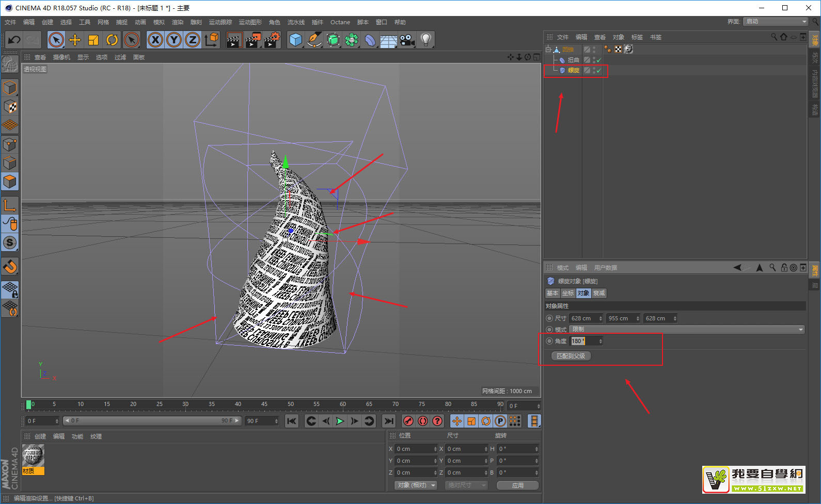Render the active view
The image size is (821, 504).
[x=234, y=40]
